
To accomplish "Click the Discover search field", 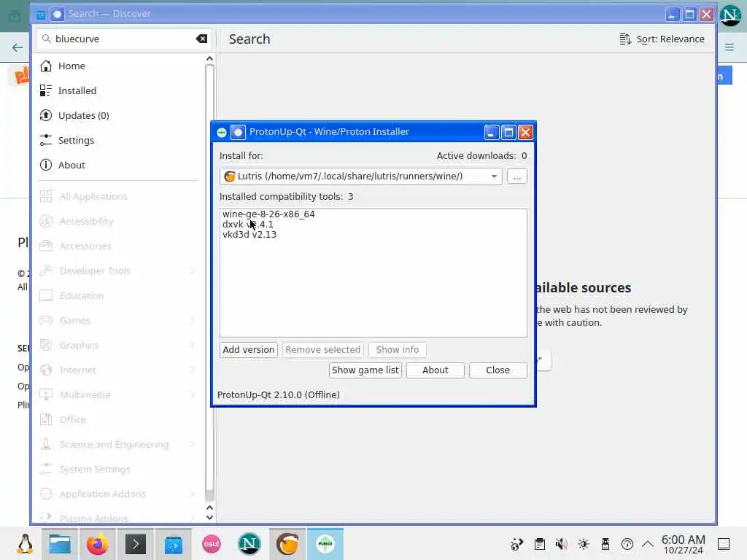I will [x=123, y=39].
